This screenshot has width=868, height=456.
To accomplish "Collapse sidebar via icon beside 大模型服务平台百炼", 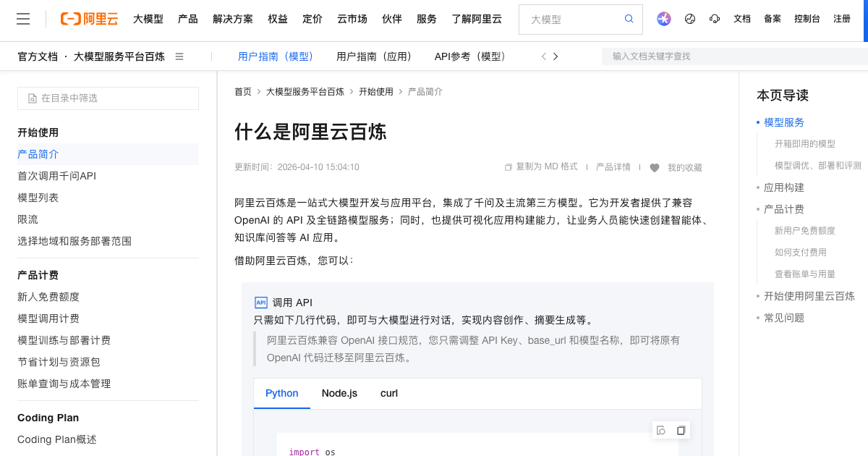I will pyautogui.click(x=179, y=56).
